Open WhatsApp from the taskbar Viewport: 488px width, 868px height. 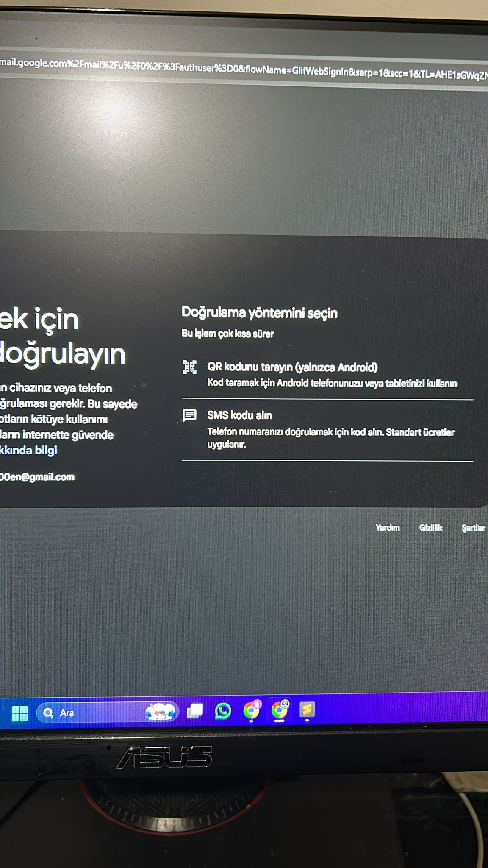coord(223,711)
